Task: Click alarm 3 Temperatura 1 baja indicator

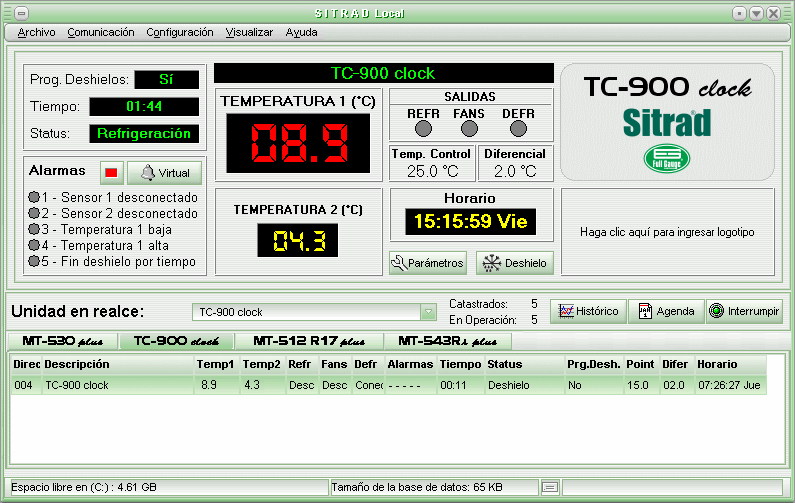Action: pyautogui.click(x=34, y=229)
